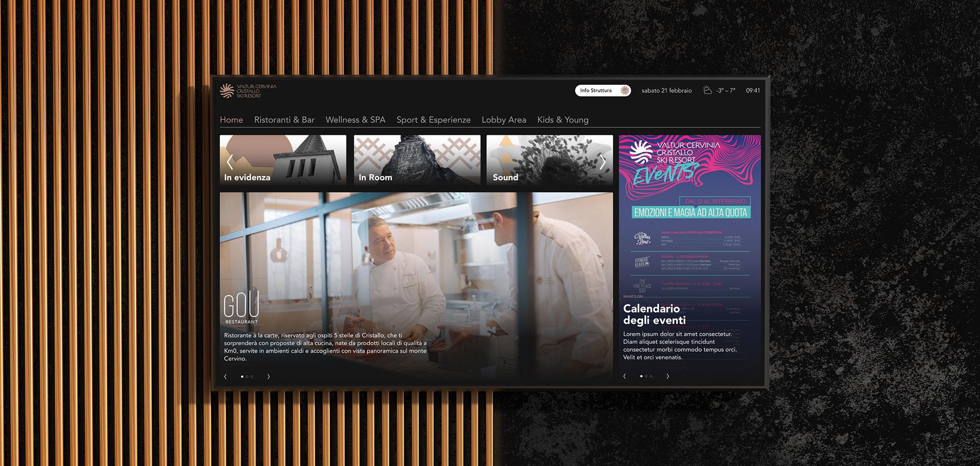This screenshot has height=466, width=980.
Task: Select first pagination dot of restaurant slider
Action: click(242, 377)
